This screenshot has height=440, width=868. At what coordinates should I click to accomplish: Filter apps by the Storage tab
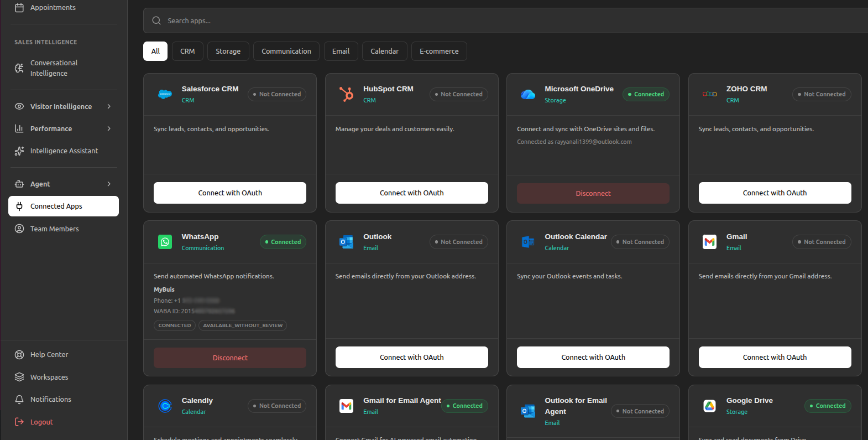coord(228,51)
